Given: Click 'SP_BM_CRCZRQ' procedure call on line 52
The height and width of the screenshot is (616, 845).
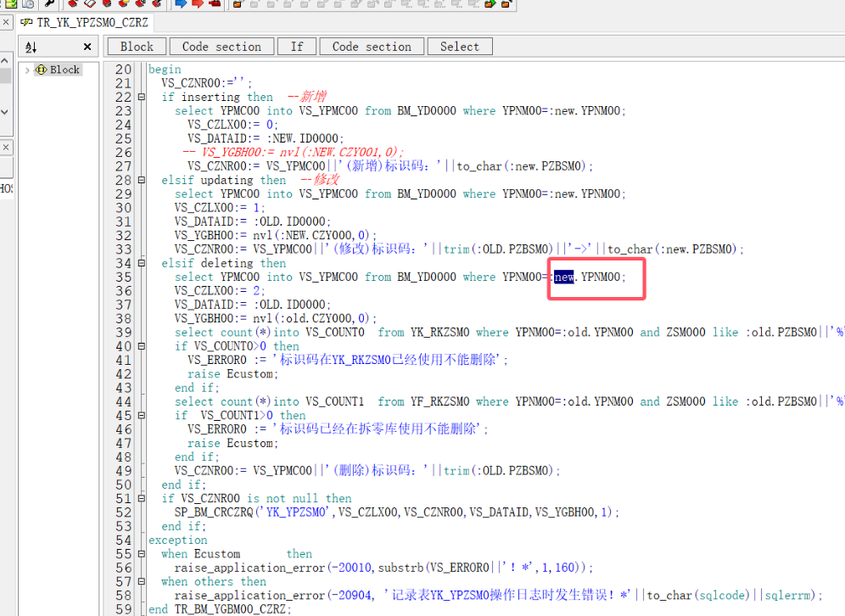Looking at the screenshot, I should [214, 512].
